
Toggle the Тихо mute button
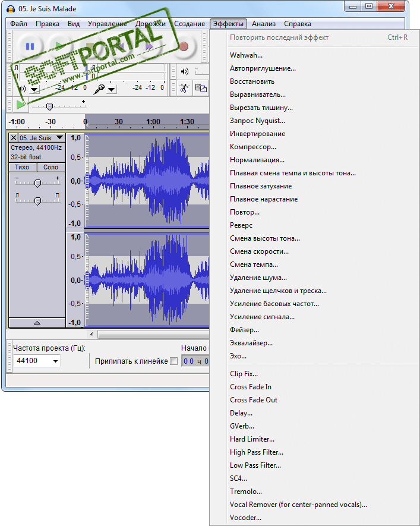pos(22,167)
